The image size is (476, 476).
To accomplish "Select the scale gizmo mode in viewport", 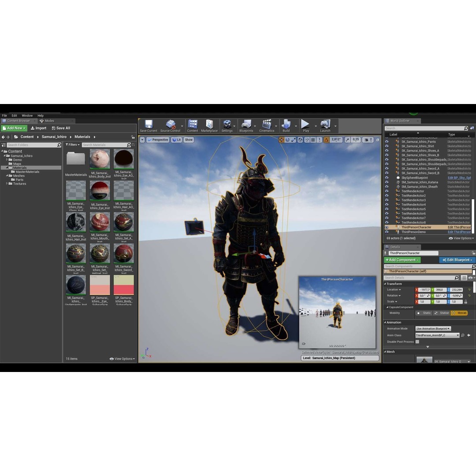I will (293, 140).
